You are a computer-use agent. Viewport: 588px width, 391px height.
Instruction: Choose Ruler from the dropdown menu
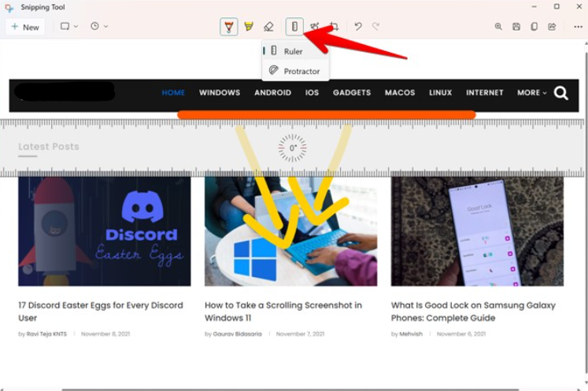tap(295, 51)
